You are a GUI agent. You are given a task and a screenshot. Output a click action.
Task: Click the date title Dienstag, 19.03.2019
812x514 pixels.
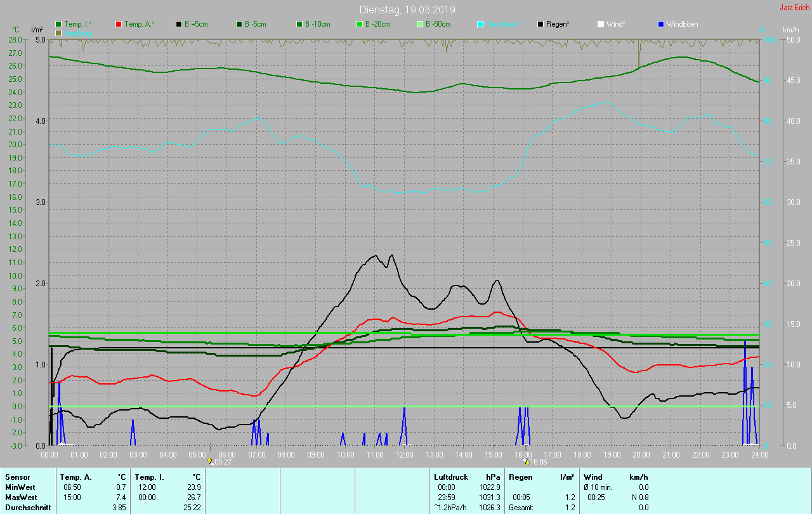pyautogui.click(x=407, y=10)
